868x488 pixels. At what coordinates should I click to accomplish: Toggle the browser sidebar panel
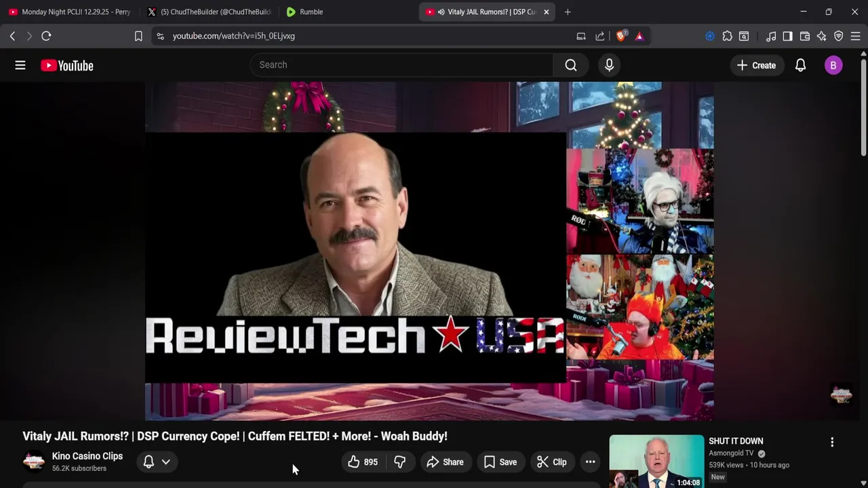pyautogui.click(x=787, y=36)
